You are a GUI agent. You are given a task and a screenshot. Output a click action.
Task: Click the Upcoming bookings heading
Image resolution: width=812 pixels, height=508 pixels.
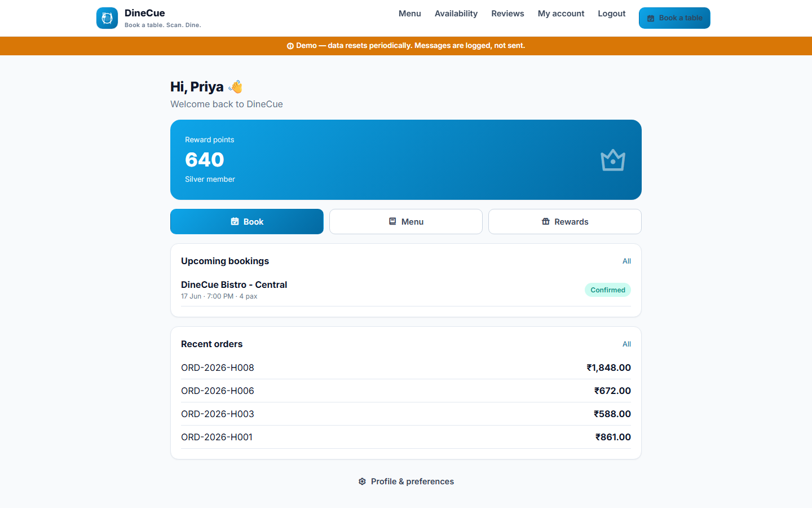(225, 261)
